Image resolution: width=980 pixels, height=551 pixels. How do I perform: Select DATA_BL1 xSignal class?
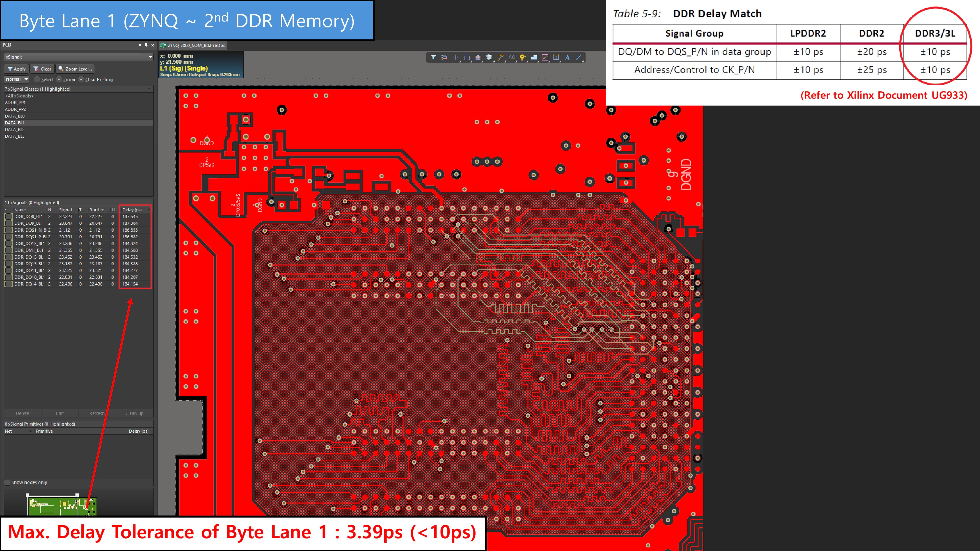(x=78, y=123)
